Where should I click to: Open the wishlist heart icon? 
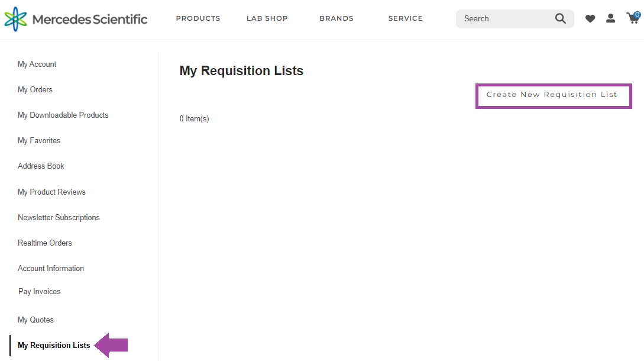tap(590, 18)
